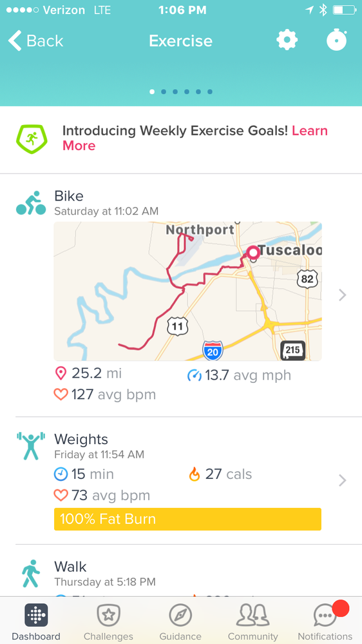Open the bike route map thumbnail

[187, 291]
